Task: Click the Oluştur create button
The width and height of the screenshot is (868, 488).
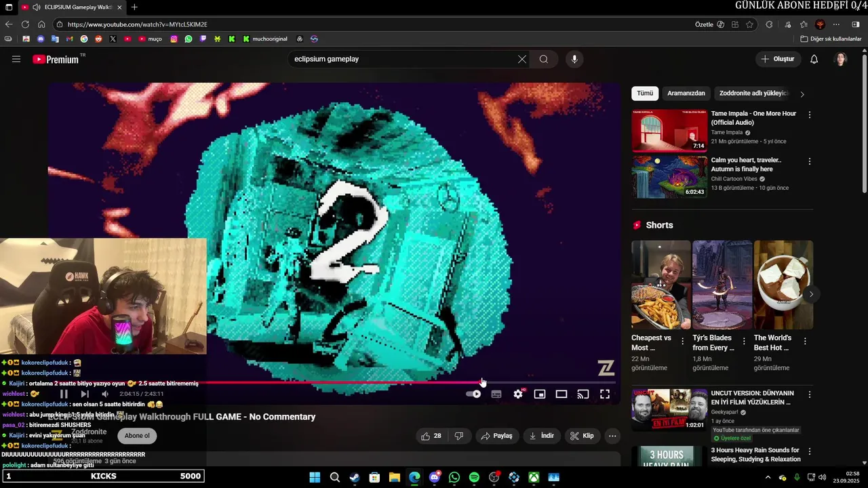Action: [778, 59]
